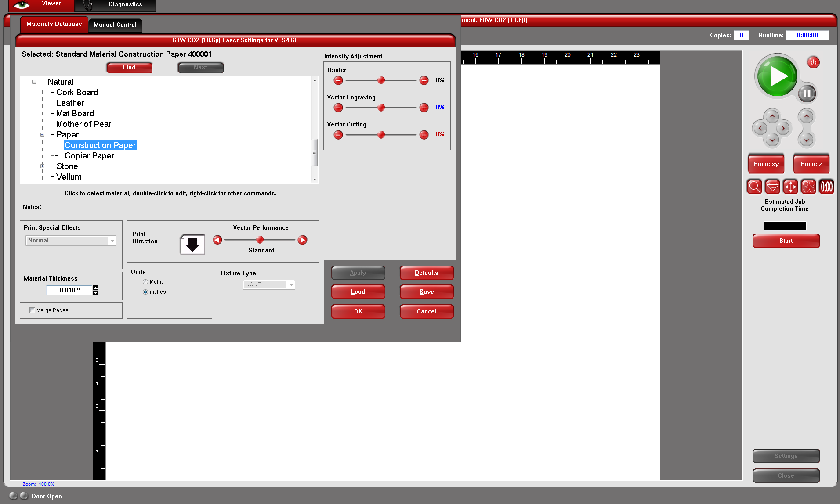Select the inches units radio button

pyautogui.click(x=145, y=292)
